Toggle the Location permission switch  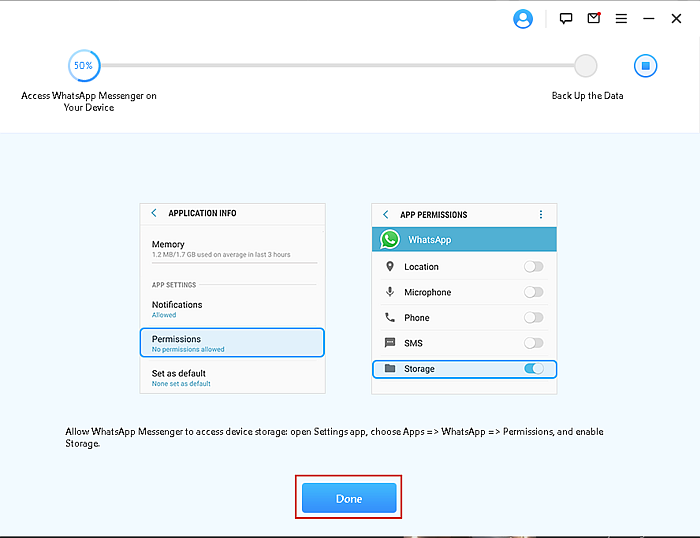point(533,267)
